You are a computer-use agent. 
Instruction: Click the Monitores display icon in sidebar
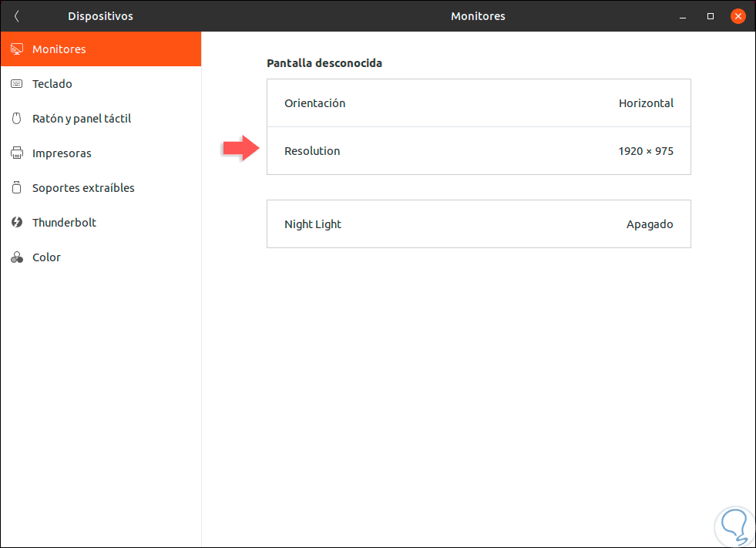pyautogui.click(x=17, y=49)
